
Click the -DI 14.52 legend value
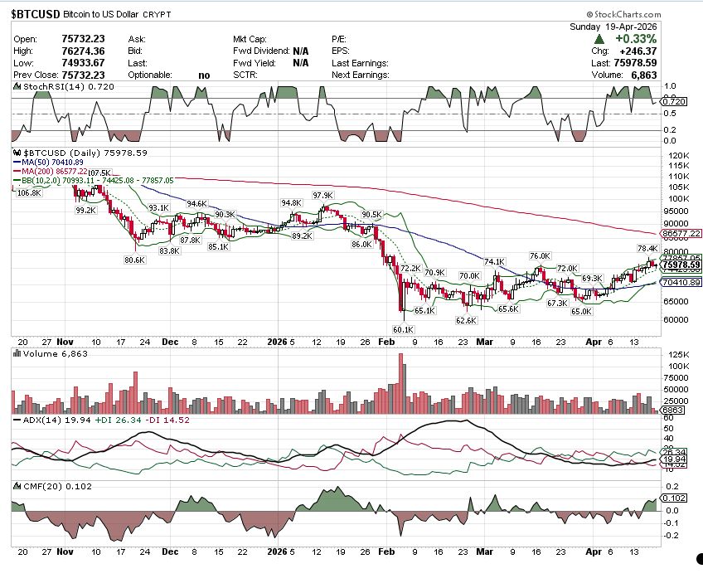coord(167,420)
